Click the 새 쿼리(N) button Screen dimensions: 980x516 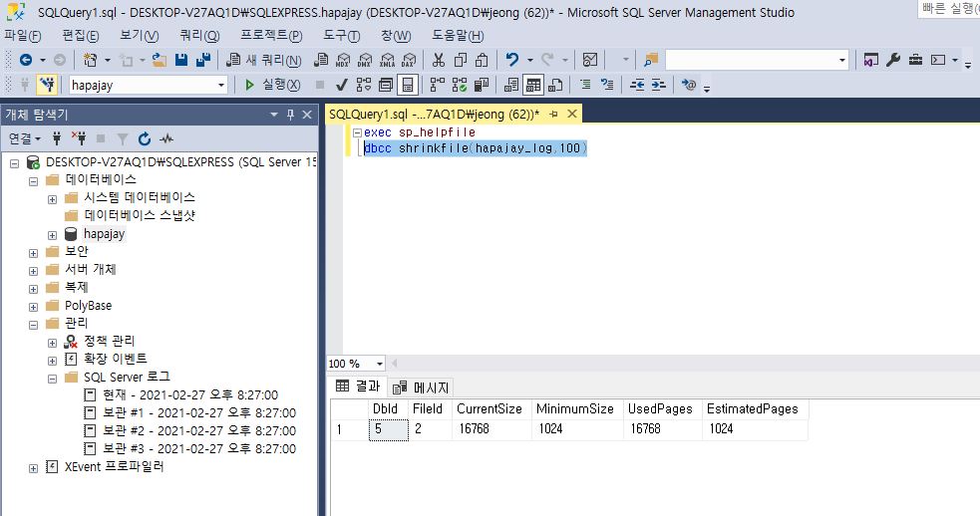point(264,60)
